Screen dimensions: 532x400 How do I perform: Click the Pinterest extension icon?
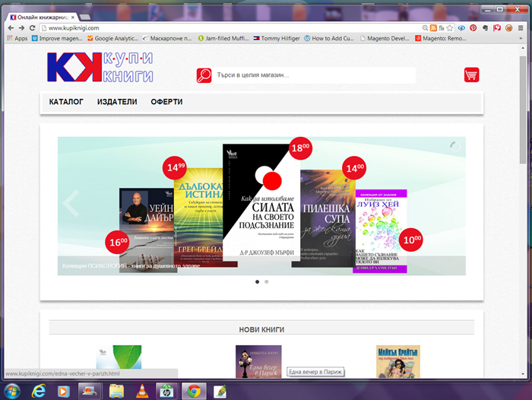coord(473,28)
